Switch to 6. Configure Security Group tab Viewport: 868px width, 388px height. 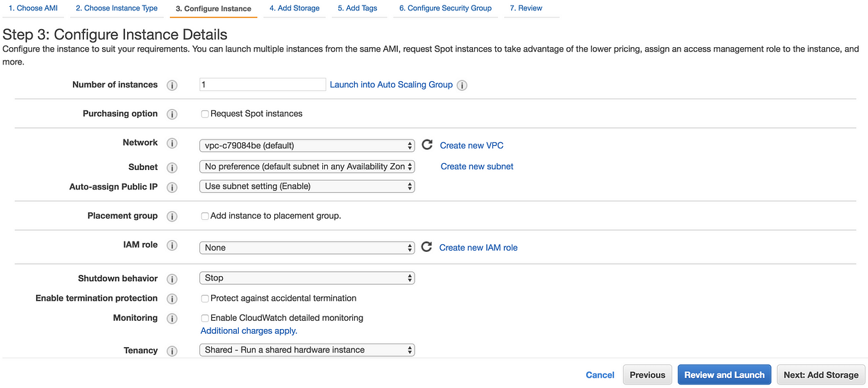[445, 8]
